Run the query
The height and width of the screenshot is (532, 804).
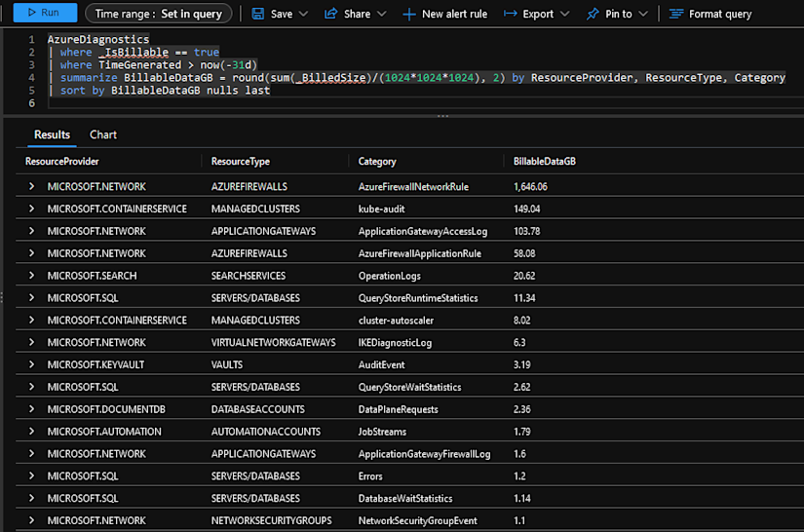pyautogui.click(x=45, y=13)
